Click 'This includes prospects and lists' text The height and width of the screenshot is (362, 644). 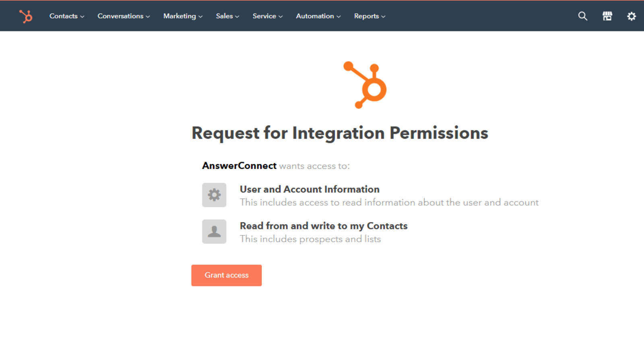point(310,239)
